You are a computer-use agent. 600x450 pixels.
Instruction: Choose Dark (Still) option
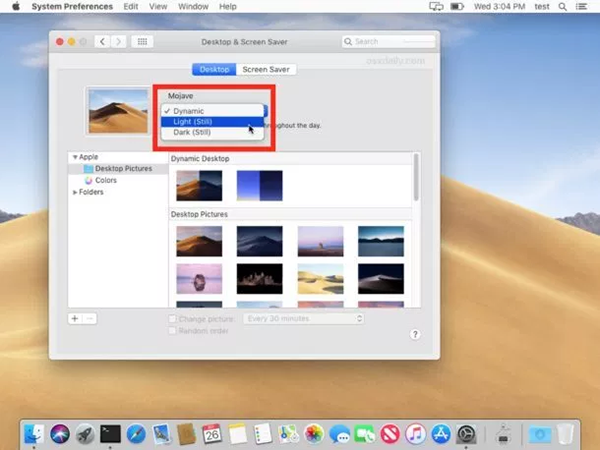click(212, 132)
